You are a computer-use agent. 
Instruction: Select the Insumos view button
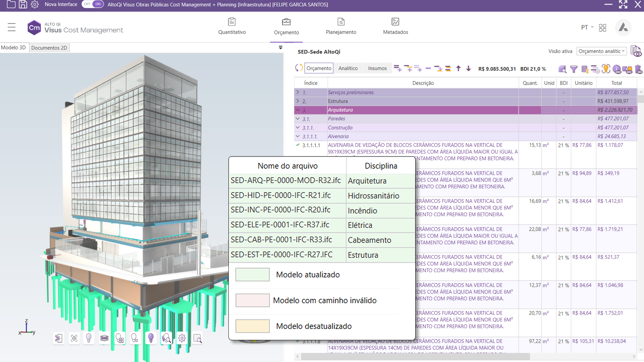(377, 68)
